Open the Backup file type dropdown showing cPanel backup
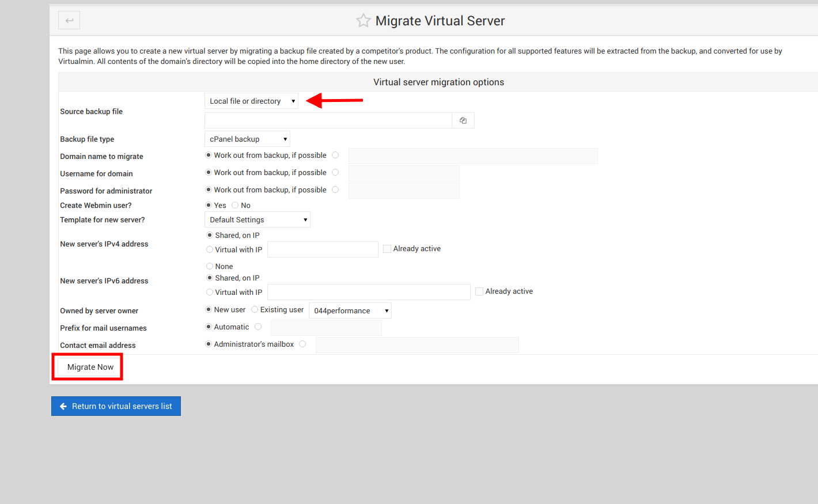Viewport: 818px width, 504px height. point(247,138)
